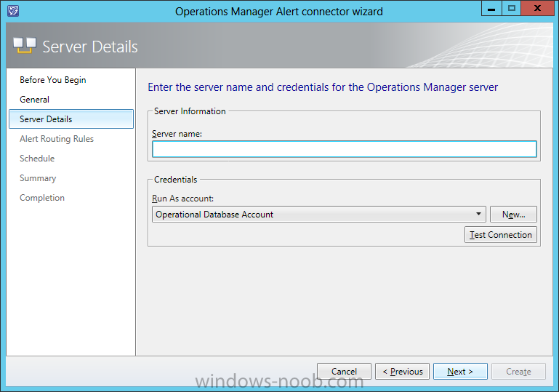Minimize the wizard window
559x392 pixels.
(x=491, y=8)
